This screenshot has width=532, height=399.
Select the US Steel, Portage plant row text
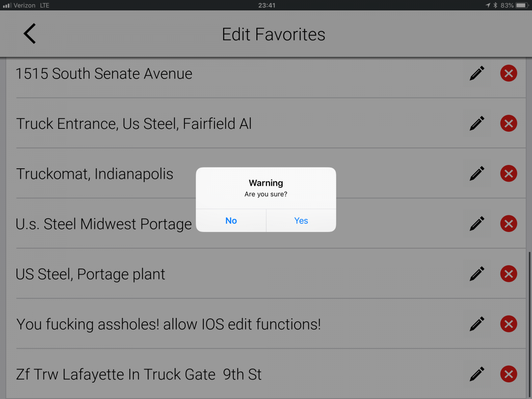tap(90, 274)
